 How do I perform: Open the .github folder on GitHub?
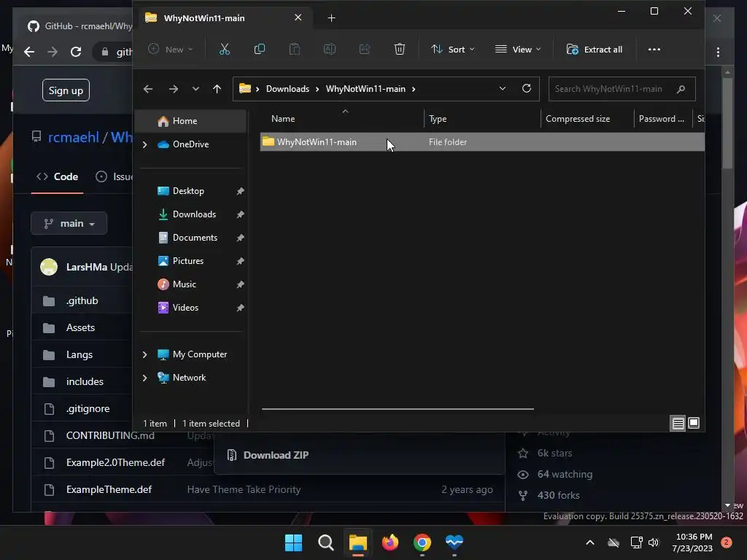pos(82,300)
